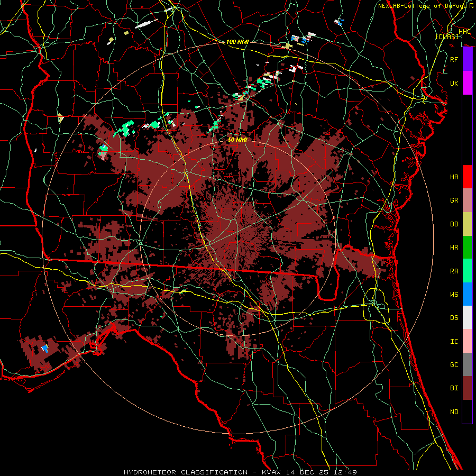
Task: Click the '[CLAS]' legend header
Action: [447, 36]
